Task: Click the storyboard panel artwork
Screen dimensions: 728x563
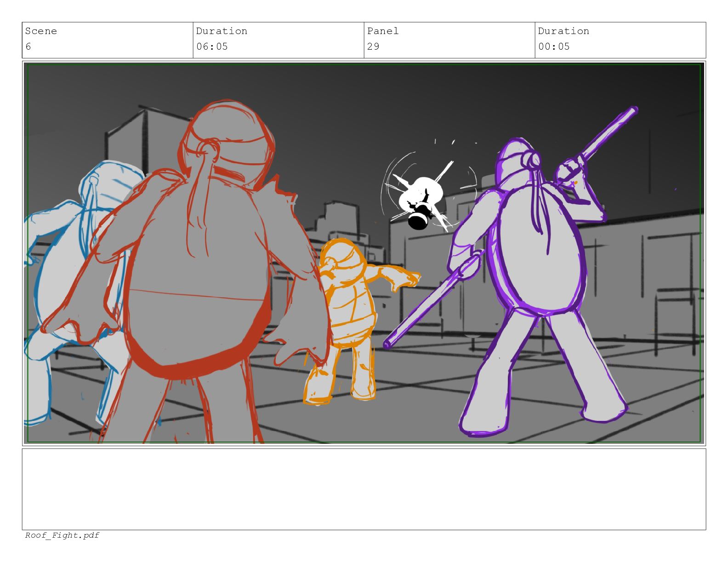Action: [364, 253]
